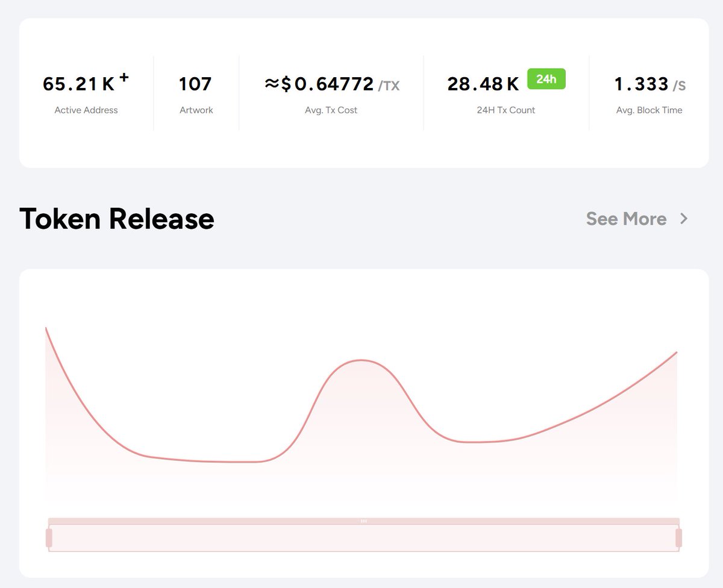The width and height of the screenshot is (723, 588).
Task: Click the top grip bar of the range slider
Action: tap(364, 521)
